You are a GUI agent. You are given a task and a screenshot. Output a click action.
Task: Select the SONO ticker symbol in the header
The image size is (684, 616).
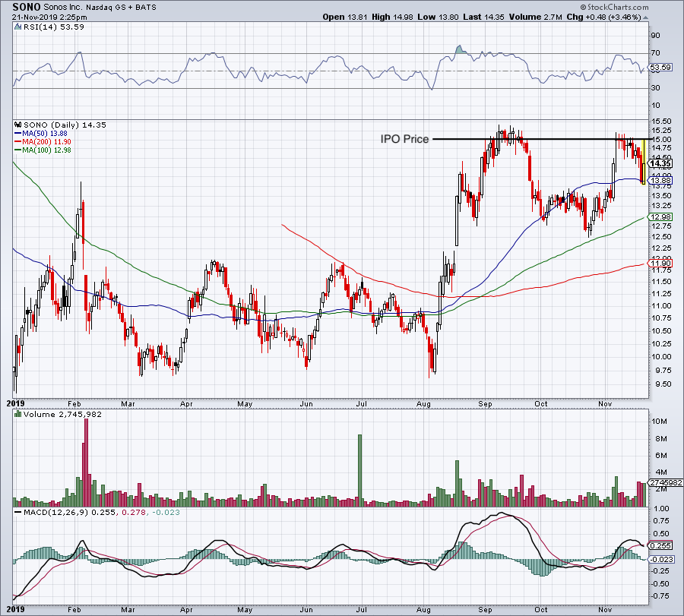tap(27, 7)
